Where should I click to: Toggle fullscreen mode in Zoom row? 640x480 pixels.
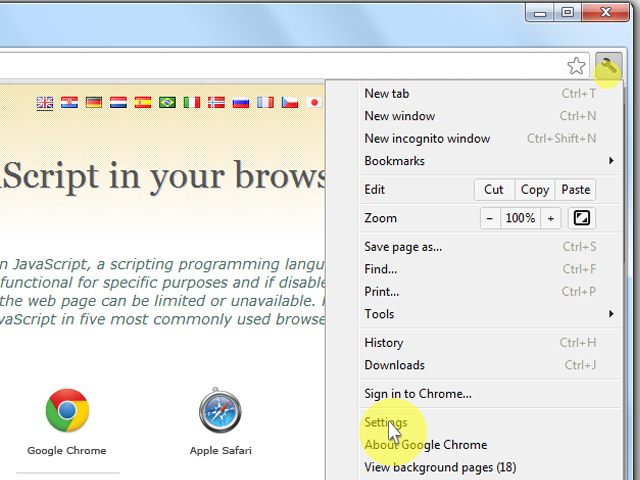[581, 218]
